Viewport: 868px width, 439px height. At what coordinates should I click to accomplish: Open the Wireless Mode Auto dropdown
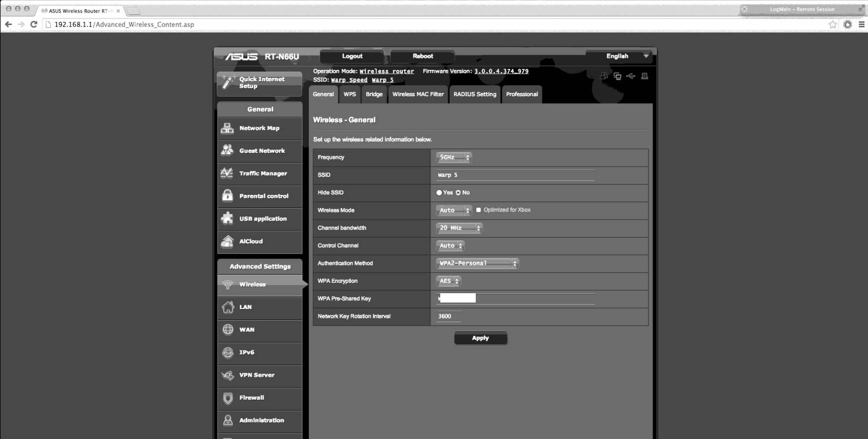pyautogui.click(x=454, y=210)
